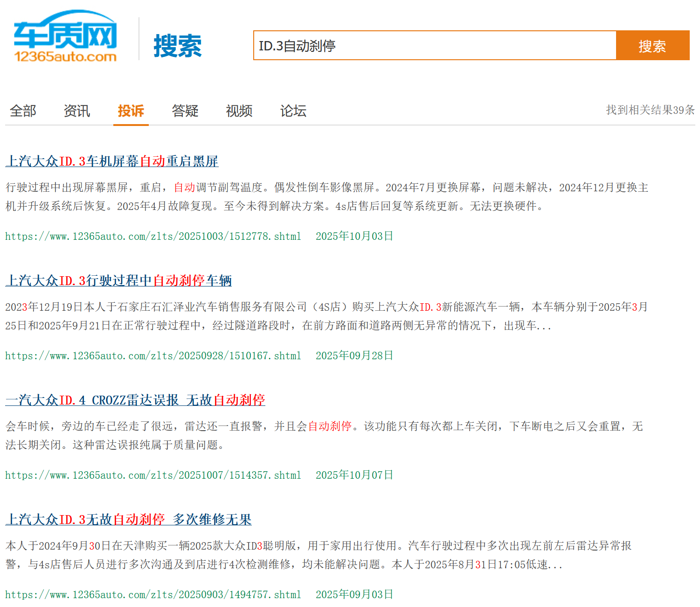Viewport: 700px width, 607px height.
Task: Click the URL ending in 1514357.shtml
Action: [x=153, y=475]
